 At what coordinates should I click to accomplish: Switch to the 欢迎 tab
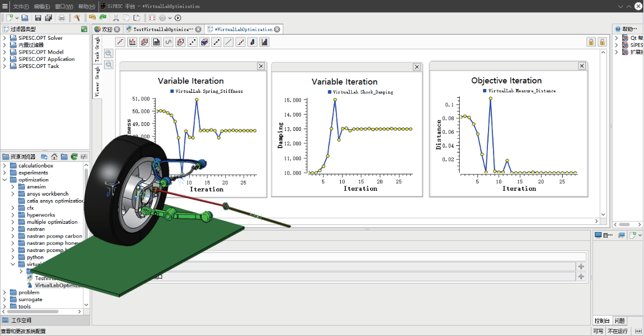point(107,29)
